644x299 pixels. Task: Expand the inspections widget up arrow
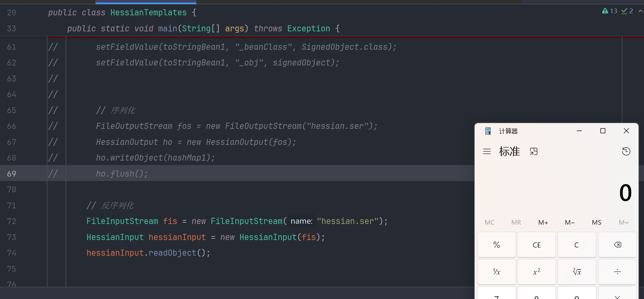click(641, 11)
